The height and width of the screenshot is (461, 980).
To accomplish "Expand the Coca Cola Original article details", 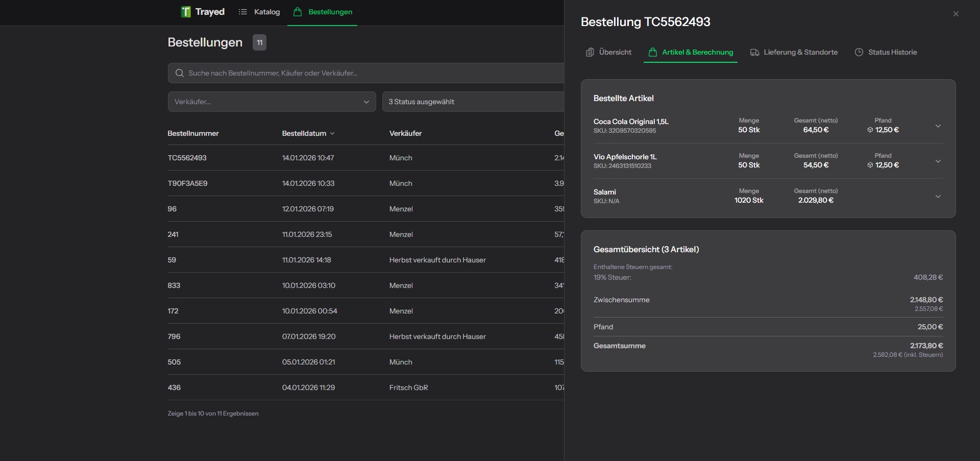I will [x=938, y=126].
